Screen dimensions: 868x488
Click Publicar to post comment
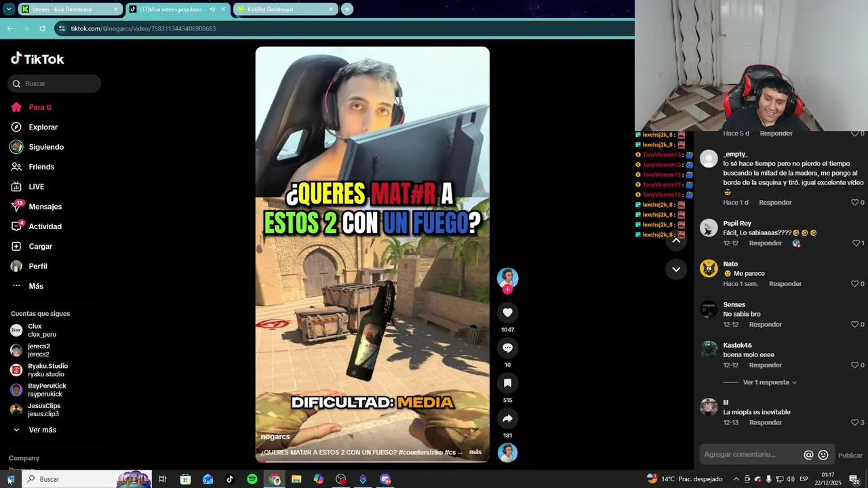click(x=850, y=455)
